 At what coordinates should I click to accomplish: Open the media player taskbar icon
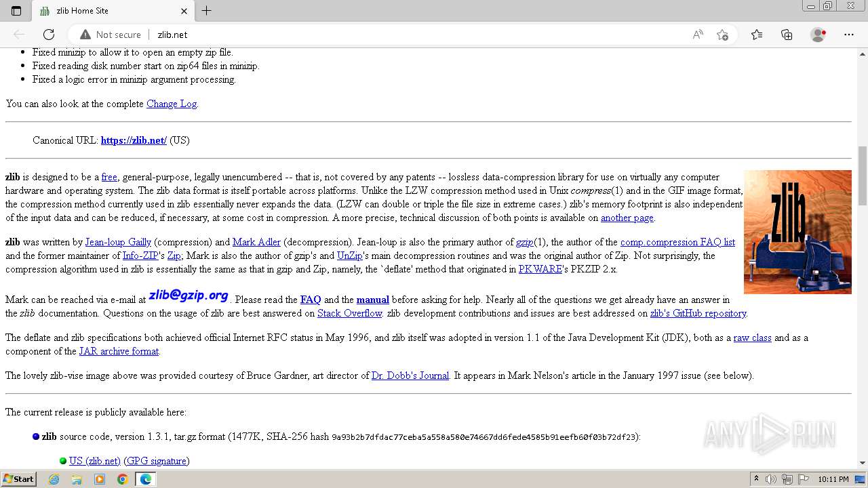coord(100,479)
